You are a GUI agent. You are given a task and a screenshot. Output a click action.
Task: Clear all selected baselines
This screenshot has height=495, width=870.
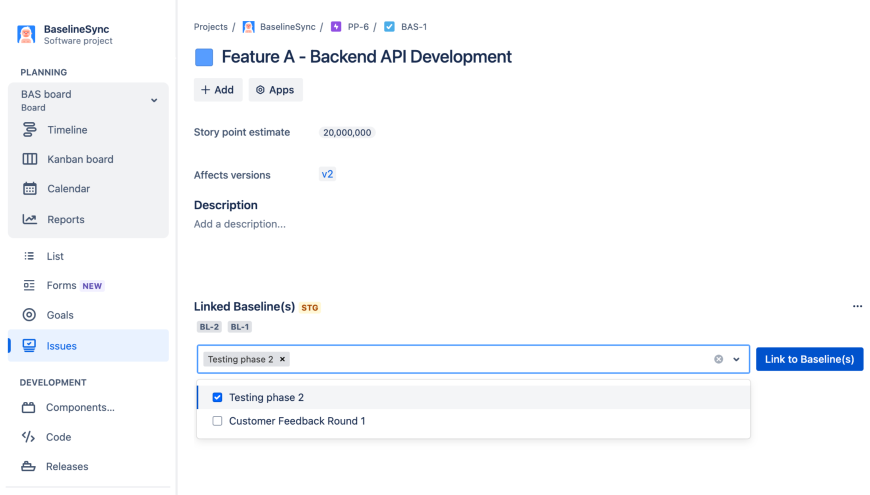pos(718,360)
